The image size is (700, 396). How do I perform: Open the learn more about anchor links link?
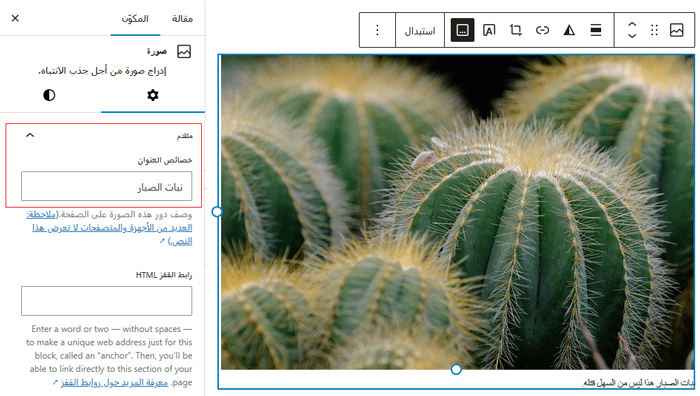114,383
